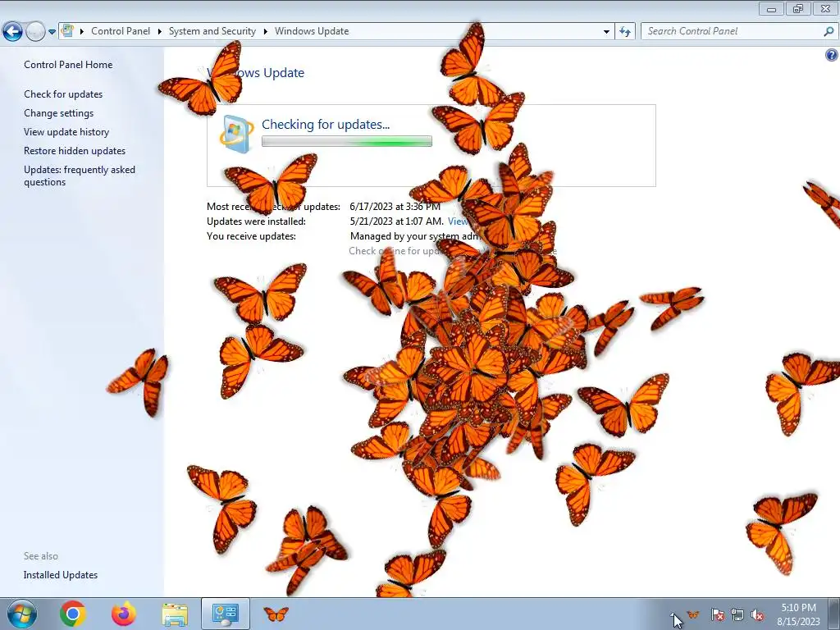This screenshot has width=840, height=630.
Task: Select Windows Update breadcrumb
Action: pyautogui.click(x=312, y=31)
